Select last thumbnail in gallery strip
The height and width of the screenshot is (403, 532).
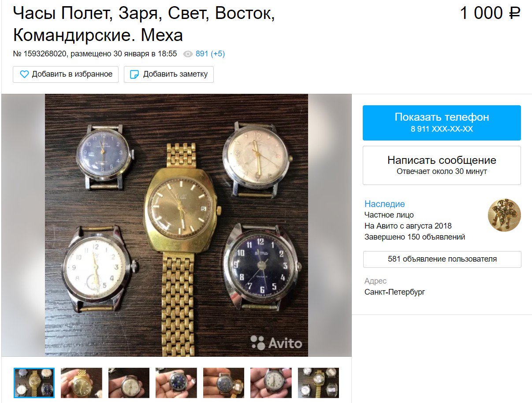pos(318,383)
